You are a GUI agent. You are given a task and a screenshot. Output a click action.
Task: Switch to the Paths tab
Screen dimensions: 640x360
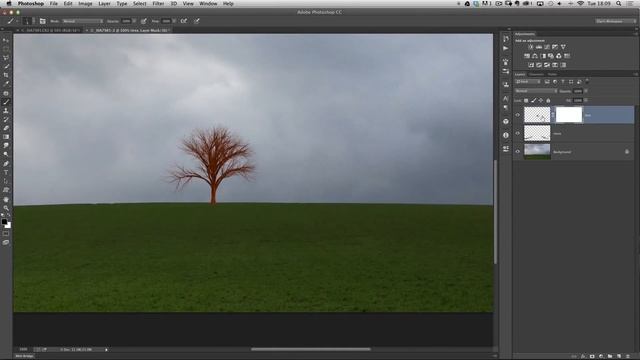coord(552,74)
